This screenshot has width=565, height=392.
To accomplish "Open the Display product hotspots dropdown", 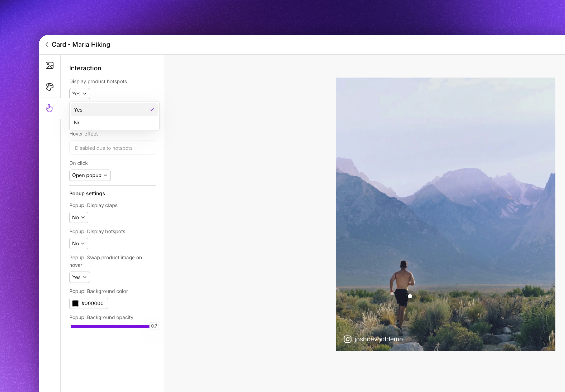I will click(79, 94).
